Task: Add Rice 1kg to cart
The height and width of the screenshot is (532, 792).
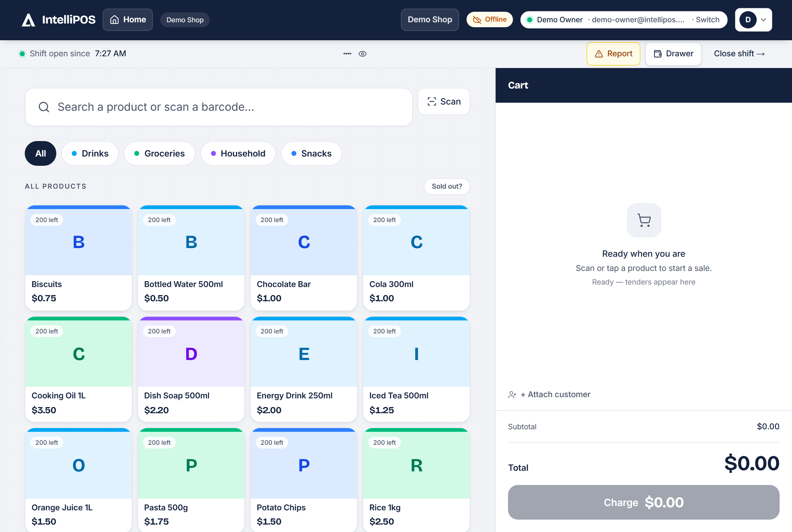Action: [x=416, y=480]
